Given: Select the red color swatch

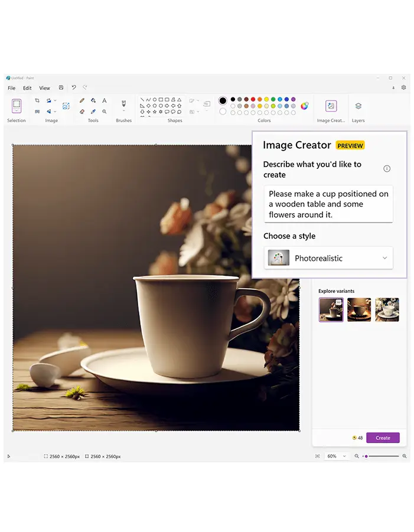Looking at the screenshot, I should click(253, 99).
